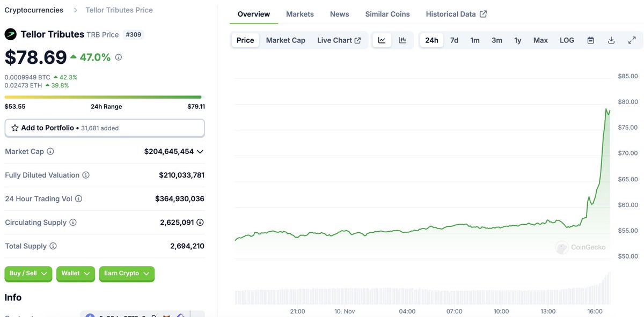Click the Total Supply info icon

point(53,246)
